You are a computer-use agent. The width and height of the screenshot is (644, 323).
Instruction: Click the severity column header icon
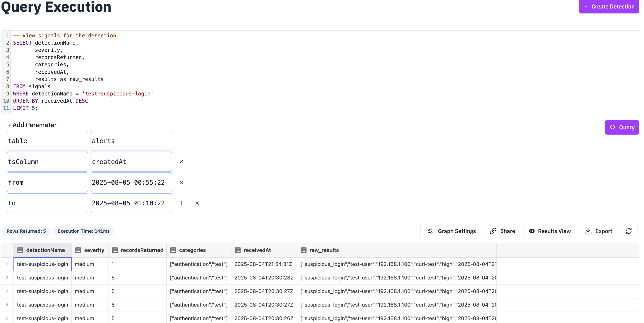coord(78,250)
